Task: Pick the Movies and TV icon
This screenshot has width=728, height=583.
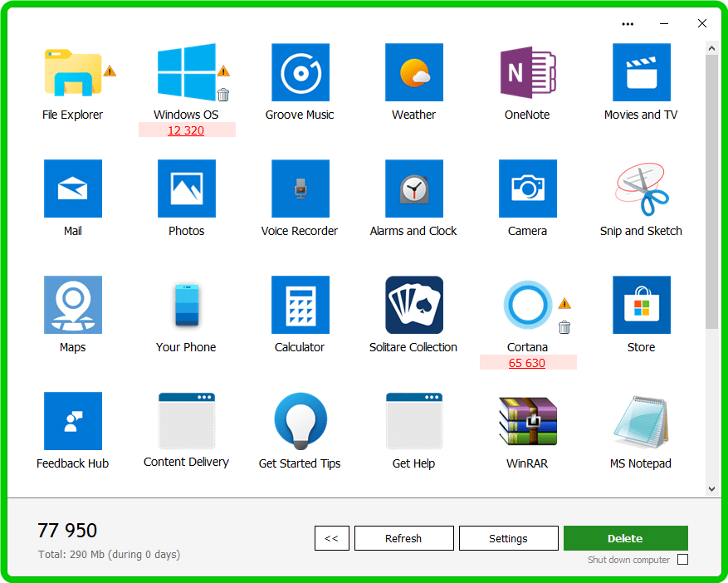Action: pyautogui.click(x=642, y=72)
